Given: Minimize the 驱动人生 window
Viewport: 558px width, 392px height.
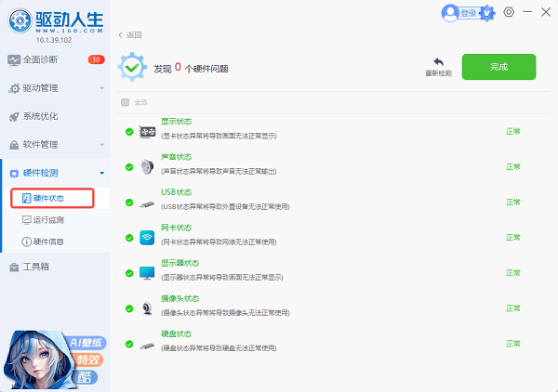Looking at the screenshot, I should 527,12.
